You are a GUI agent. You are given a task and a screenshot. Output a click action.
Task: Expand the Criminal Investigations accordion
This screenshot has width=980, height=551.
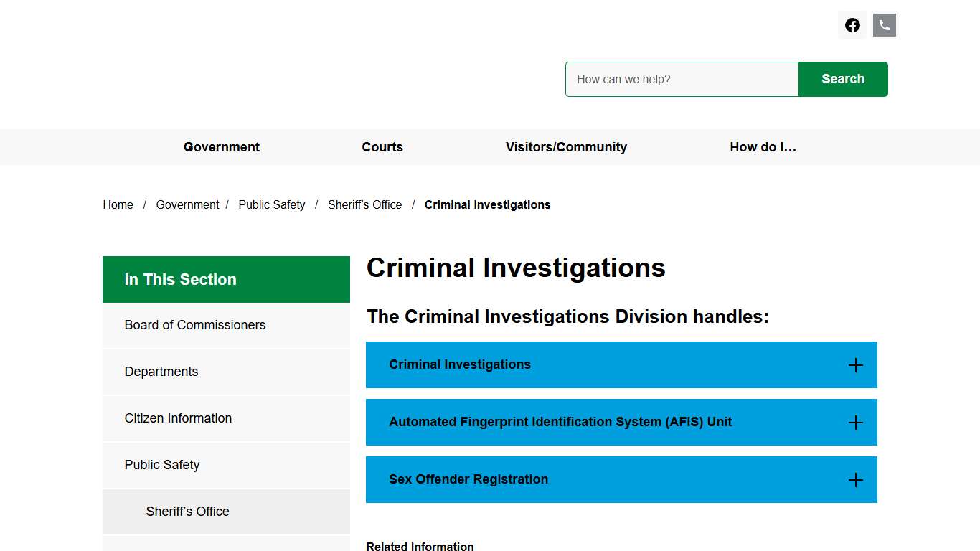pyautogui.click(x=621, y=364)
